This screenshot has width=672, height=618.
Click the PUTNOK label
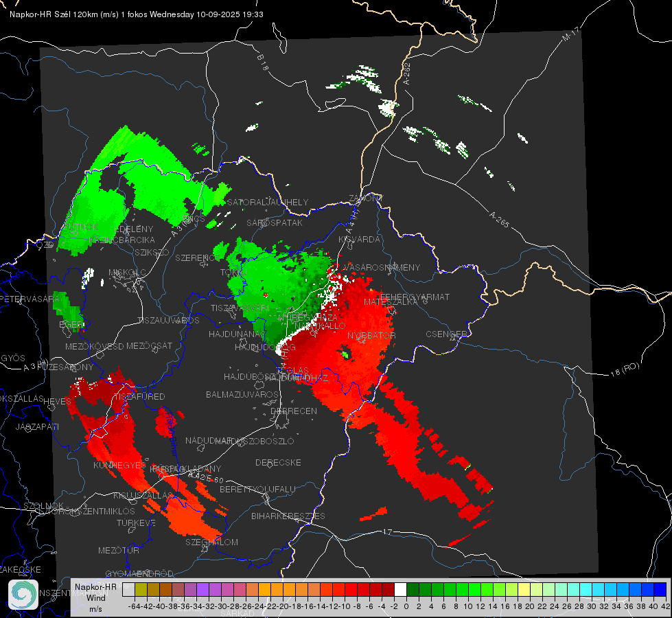coord(81,227)
